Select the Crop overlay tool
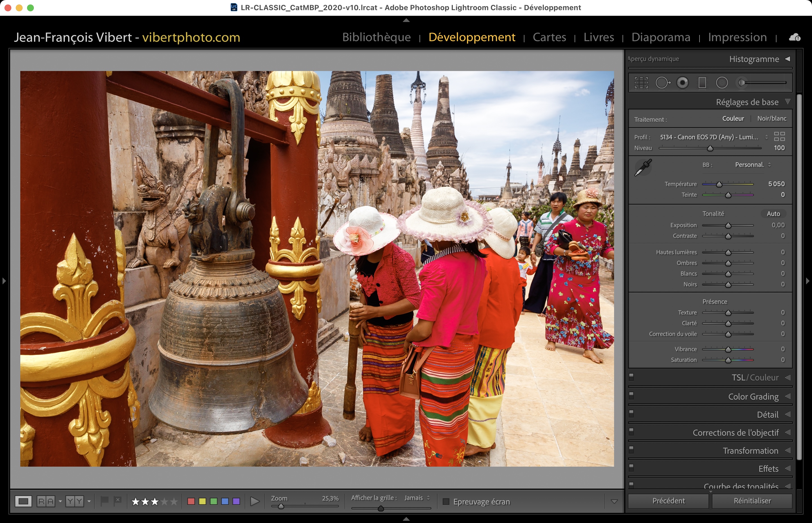This screenshot has width=812, height=523. [641, 83]
